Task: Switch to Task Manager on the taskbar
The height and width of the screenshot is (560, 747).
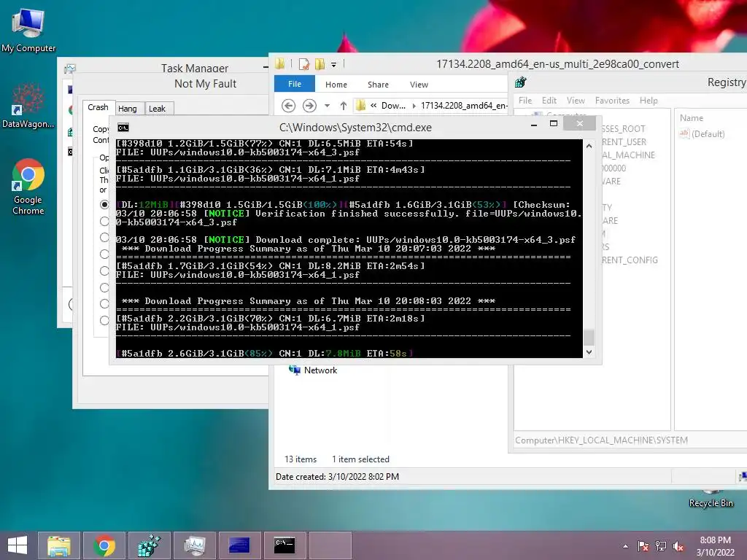Action: pos(194,545)
